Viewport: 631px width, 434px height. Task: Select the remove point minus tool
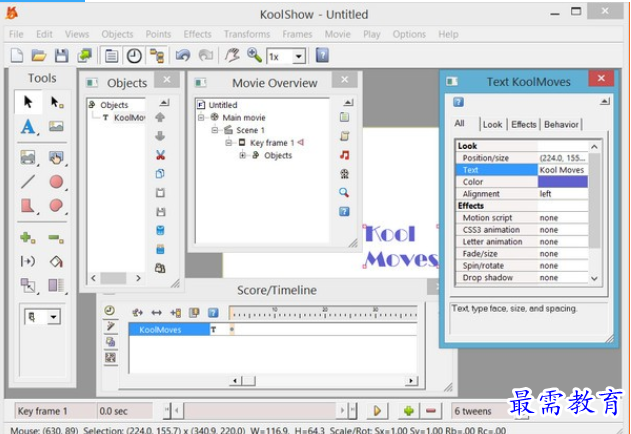coord(56,238)
